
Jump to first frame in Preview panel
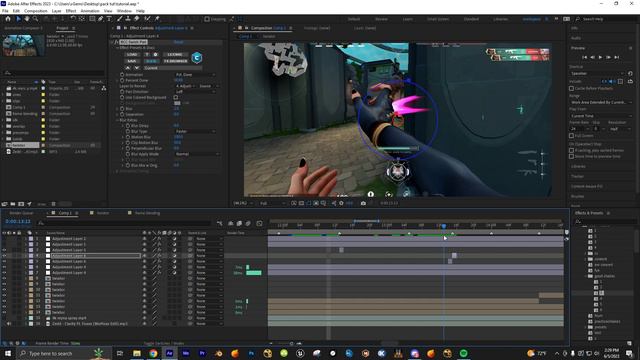coord(584,58)
